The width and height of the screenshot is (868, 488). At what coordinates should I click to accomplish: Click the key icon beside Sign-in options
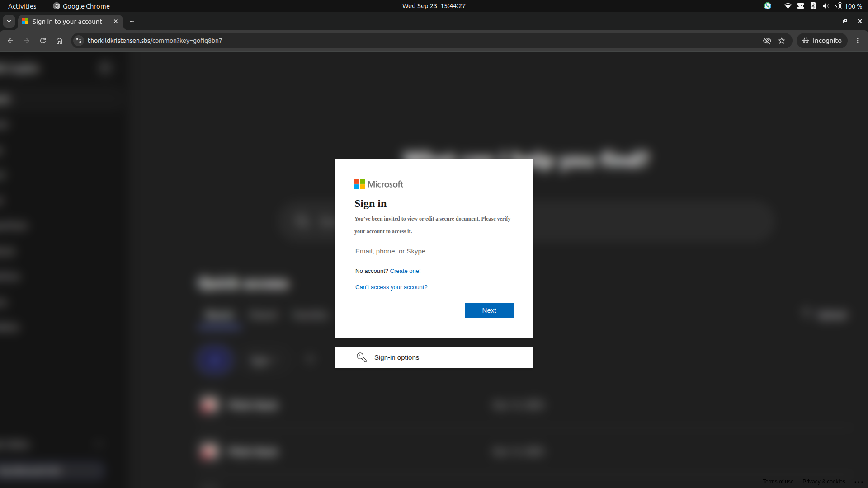(362, 357)
